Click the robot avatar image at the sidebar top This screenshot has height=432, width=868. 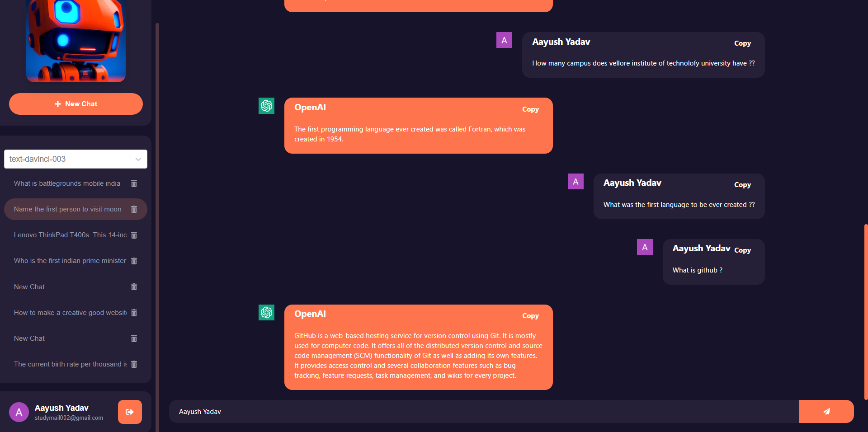[x=75, y=41]
